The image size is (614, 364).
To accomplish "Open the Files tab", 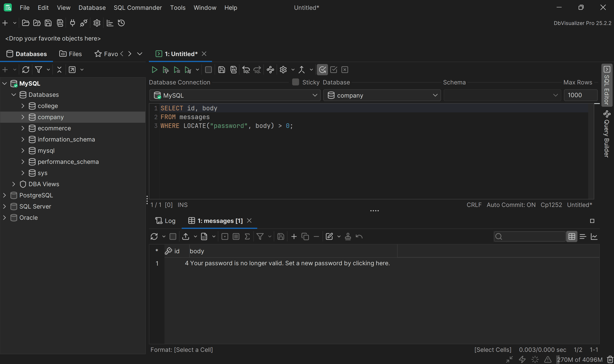I will [x=71, y=54].
